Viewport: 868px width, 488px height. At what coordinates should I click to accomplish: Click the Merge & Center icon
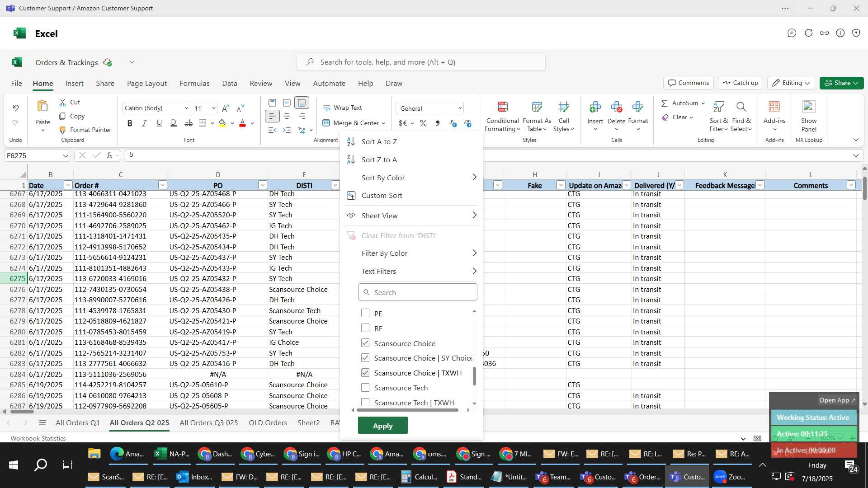[x=326, y=123]
